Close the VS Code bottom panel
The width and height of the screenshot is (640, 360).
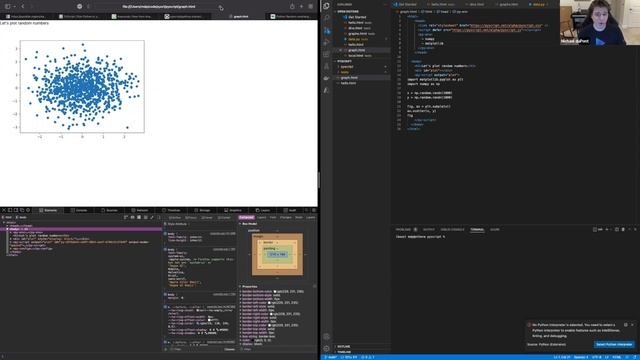tap(635, 229)
